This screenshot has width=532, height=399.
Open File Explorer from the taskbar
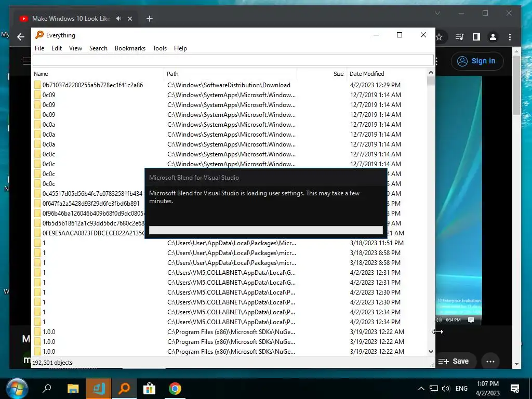coord(73,389)
